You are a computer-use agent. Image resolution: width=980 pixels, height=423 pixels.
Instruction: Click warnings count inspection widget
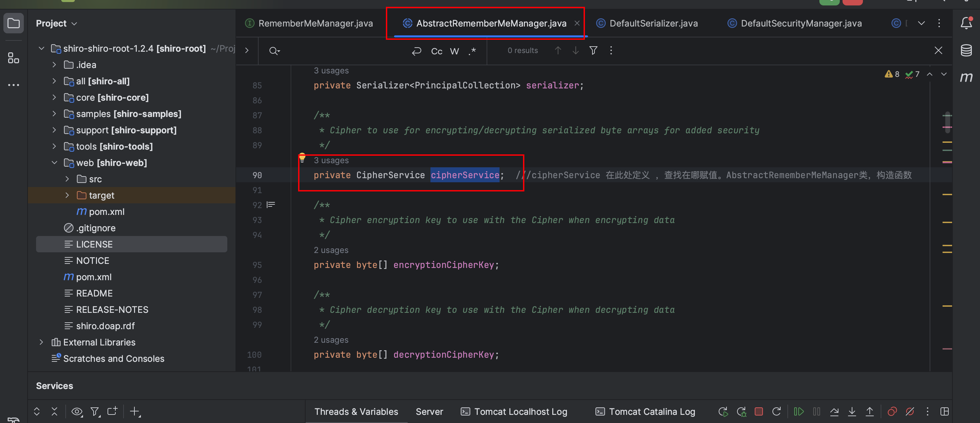[892, 74]
